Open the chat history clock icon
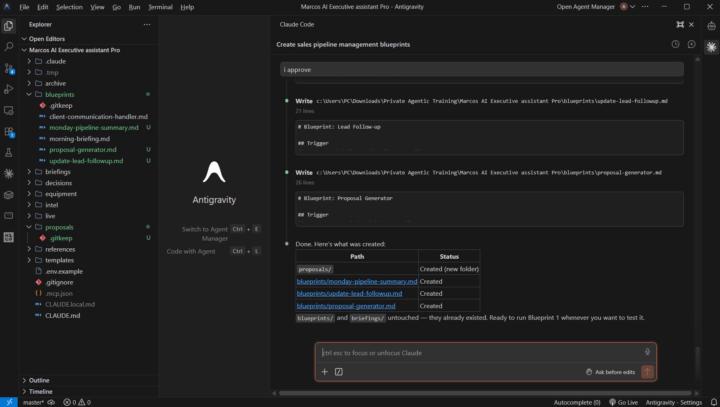Viewport: 720px width, 407px height. (675, 44)
